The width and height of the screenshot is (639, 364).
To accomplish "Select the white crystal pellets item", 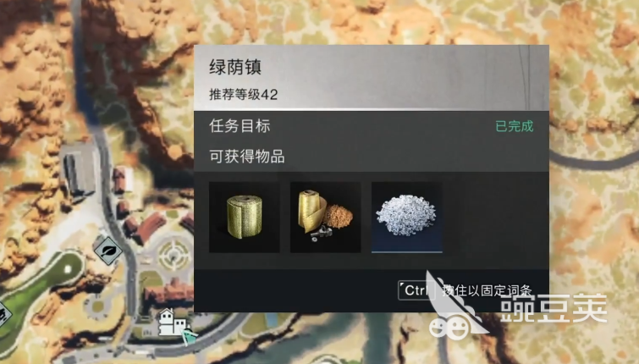I will (x=407, y=218).
